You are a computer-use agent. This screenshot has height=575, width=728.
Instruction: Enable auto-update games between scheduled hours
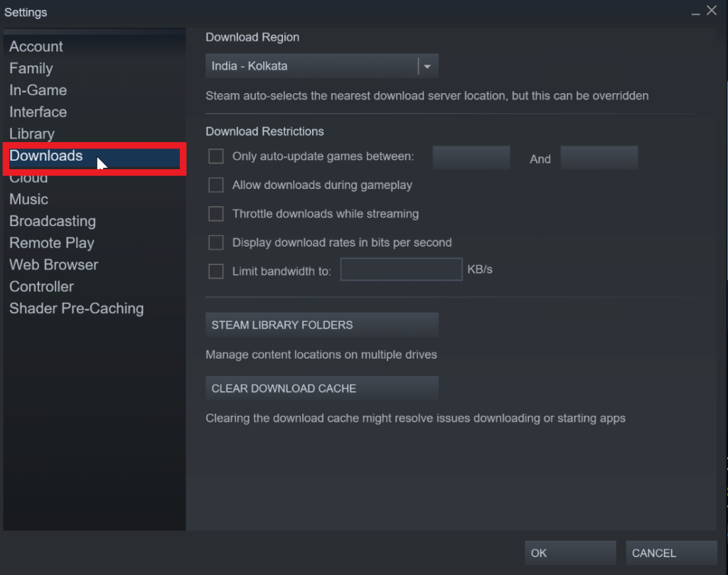click(x=215, y=156)
